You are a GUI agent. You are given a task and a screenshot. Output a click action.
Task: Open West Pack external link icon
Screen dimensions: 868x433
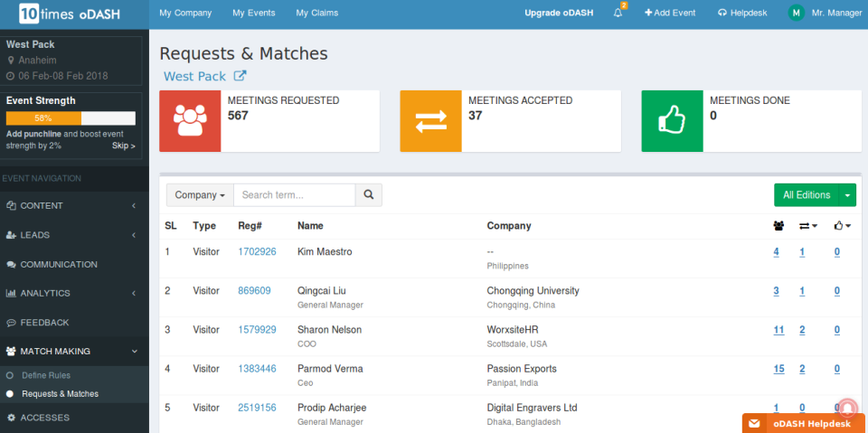pos(240,77)
